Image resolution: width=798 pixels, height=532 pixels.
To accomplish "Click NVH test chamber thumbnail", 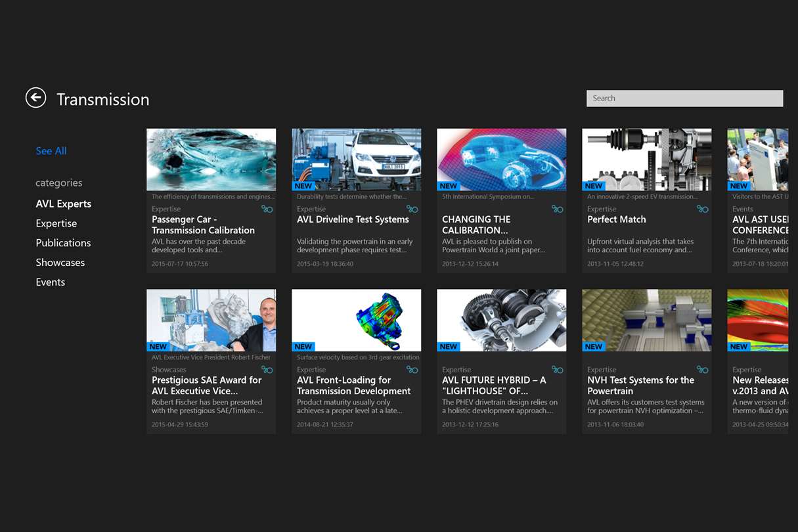I will click(x=647, y=321).
